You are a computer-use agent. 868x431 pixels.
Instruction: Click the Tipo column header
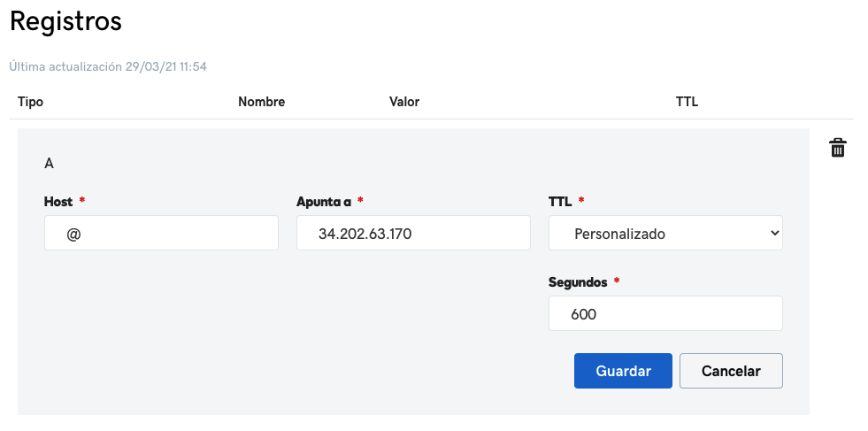(30, 102)
